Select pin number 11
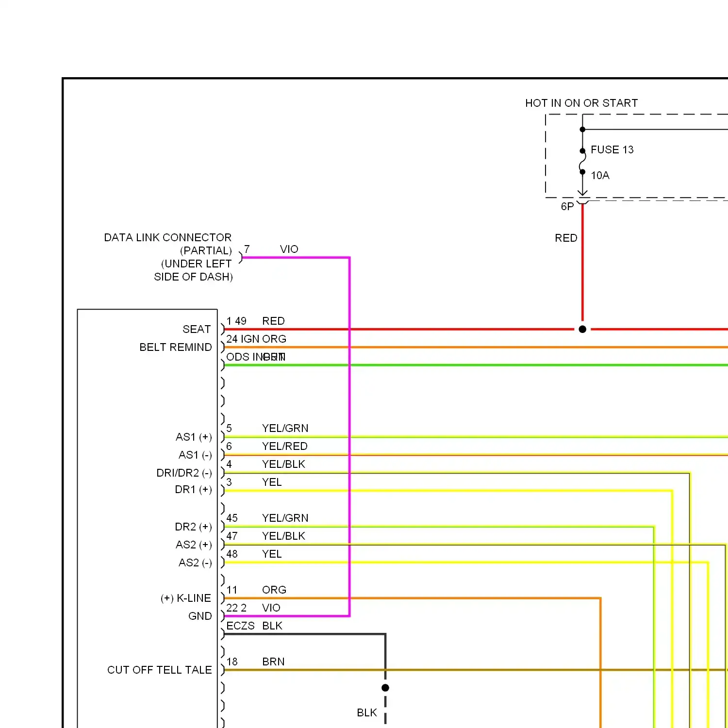Screen dimensions: 728x728 [x=232, y=590]
